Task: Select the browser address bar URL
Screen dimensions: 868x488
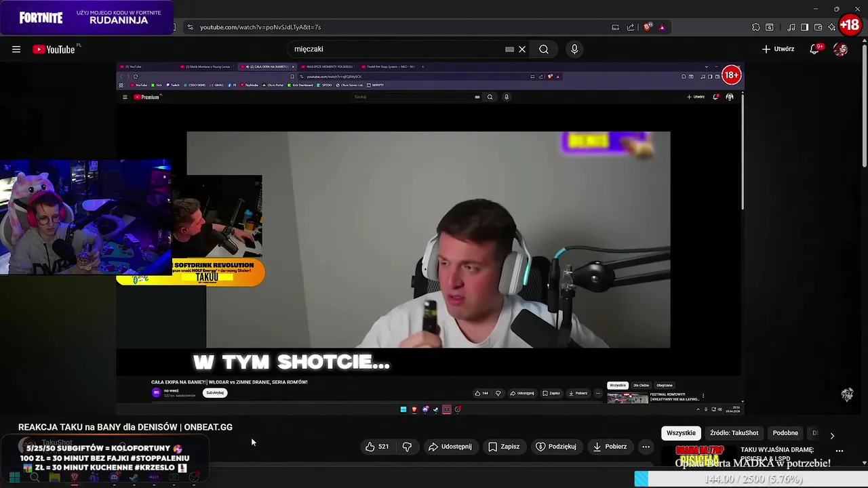Action: (x=260, y=27)
